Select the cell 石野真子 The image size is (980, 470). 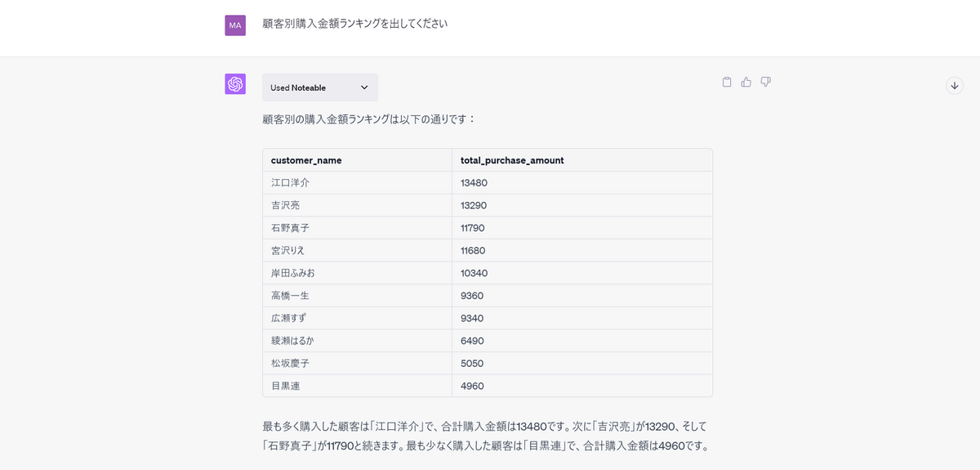pos(357,228)
